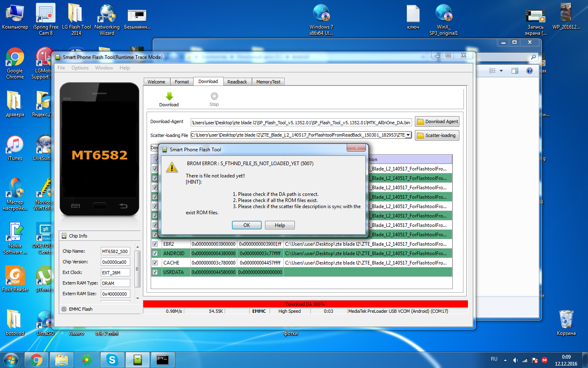
Task: Click Help in the error dialog
Action: 280,225
